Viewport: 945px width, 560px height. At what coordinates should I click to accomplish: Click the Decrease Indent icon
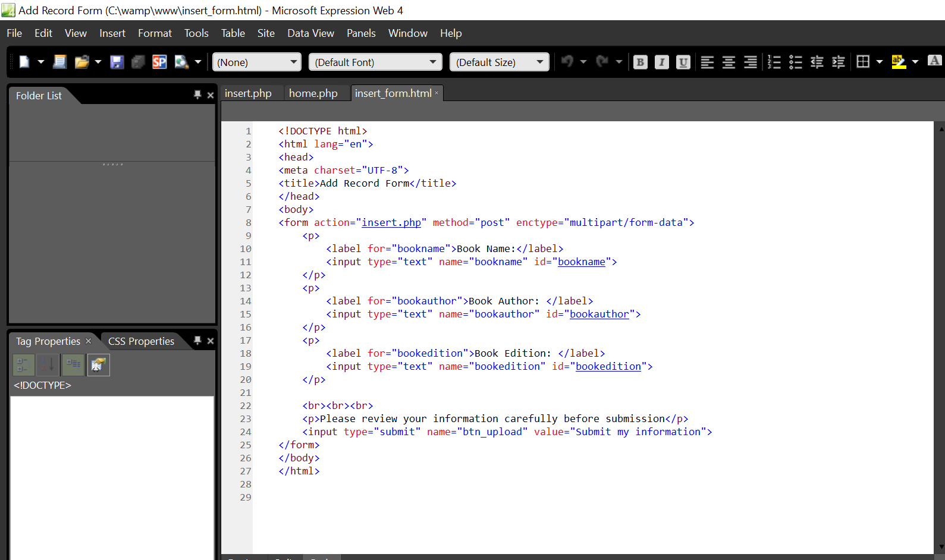817,62
